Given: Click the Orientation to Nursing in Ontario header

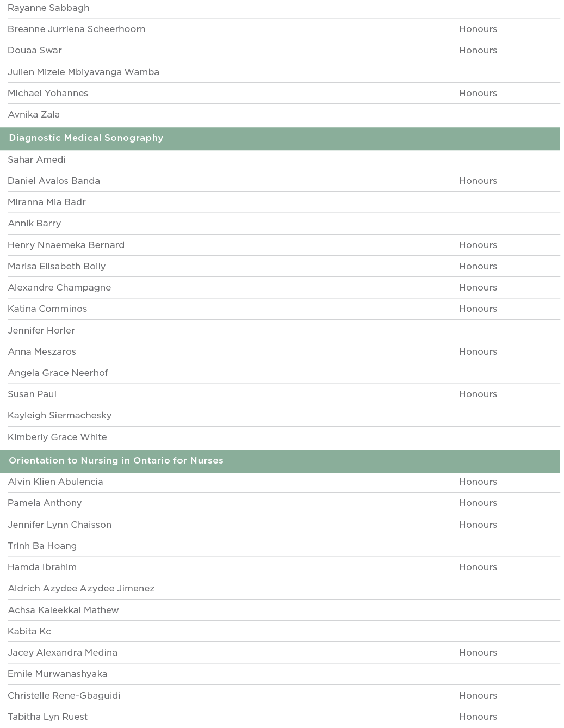Looking at the screenshot, I should pos(116,461).
